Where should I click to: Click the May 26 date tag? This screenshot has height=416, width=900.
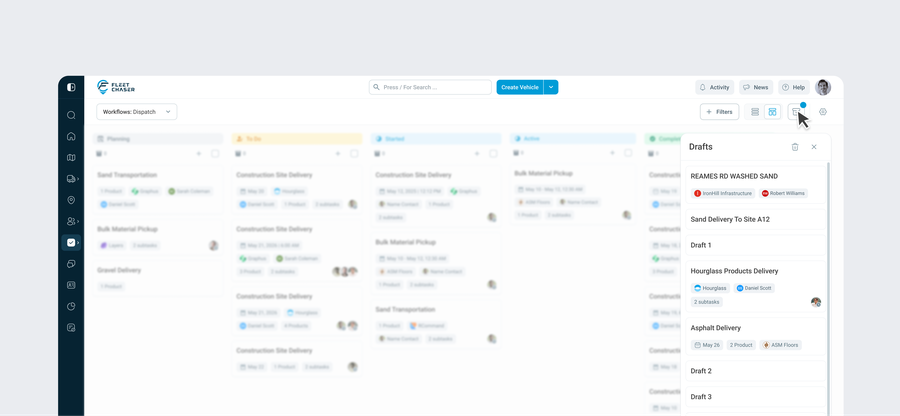(x=707, y=345)
